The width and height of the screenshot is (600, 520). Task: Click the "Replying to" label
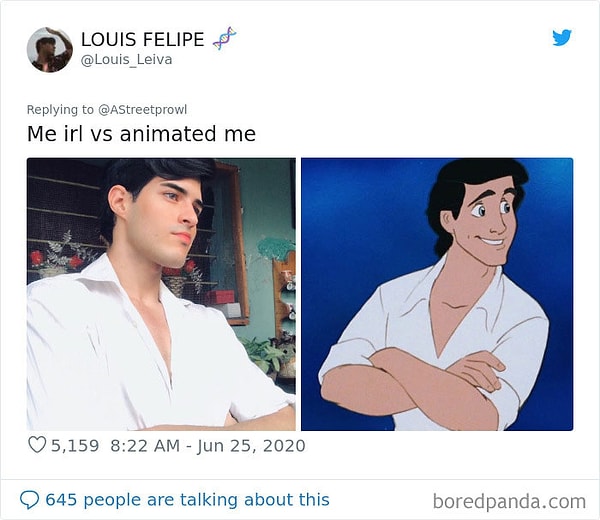coord(59,109)
